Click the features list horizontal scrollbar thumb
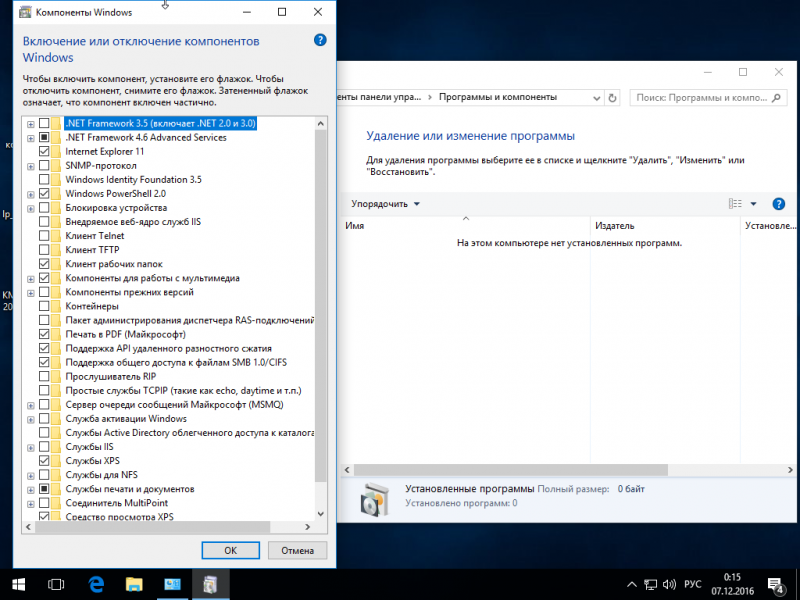This screenshot has height=600, width=800. (x=152, y=527)
